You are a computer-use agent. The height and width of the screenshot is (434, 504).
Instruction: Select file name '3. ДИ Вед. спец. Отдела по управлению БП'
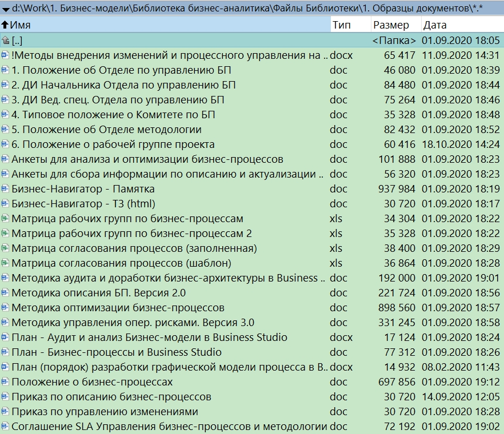(118, 99)
